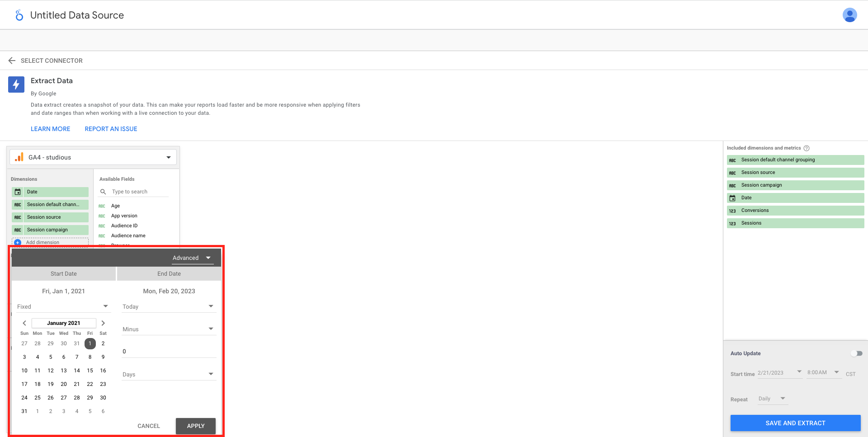Open the Days unit dropdown
The height and width of the screenshot is (437, 868).
coord(168,374)
